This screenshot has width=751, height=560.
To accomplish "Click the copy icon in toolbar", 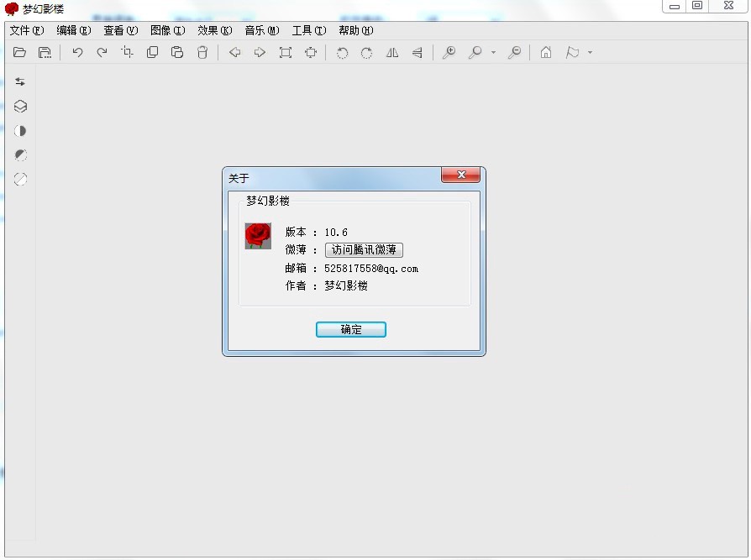I will click(x=152, y=52).
